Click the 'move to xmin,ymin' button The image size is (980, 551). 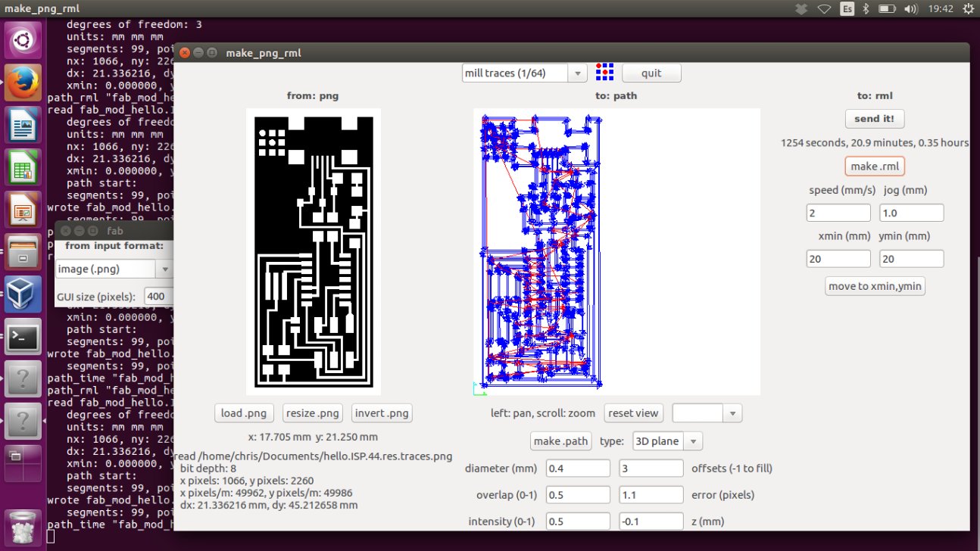[x=875, y=286]
